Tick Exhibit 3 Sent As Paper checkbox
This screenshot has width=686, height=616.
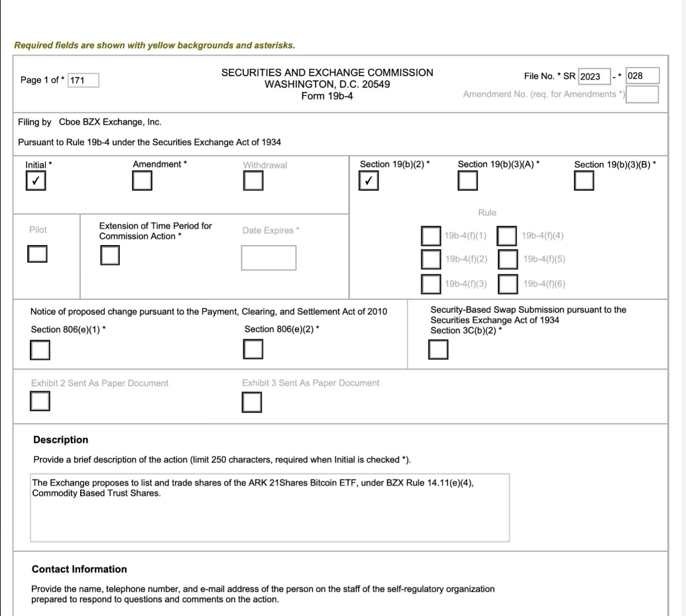point(252,402)
